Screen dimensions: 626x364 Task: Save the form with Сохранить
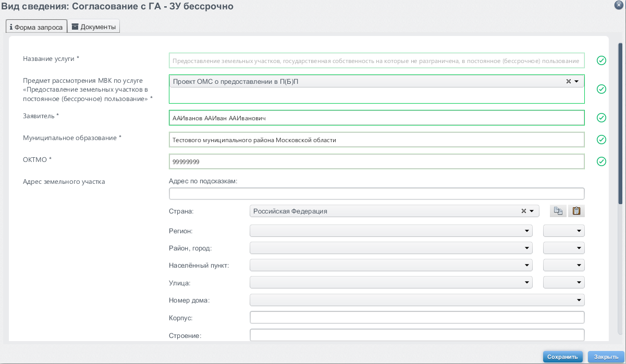pyautogui.click(x=563, y=357)
